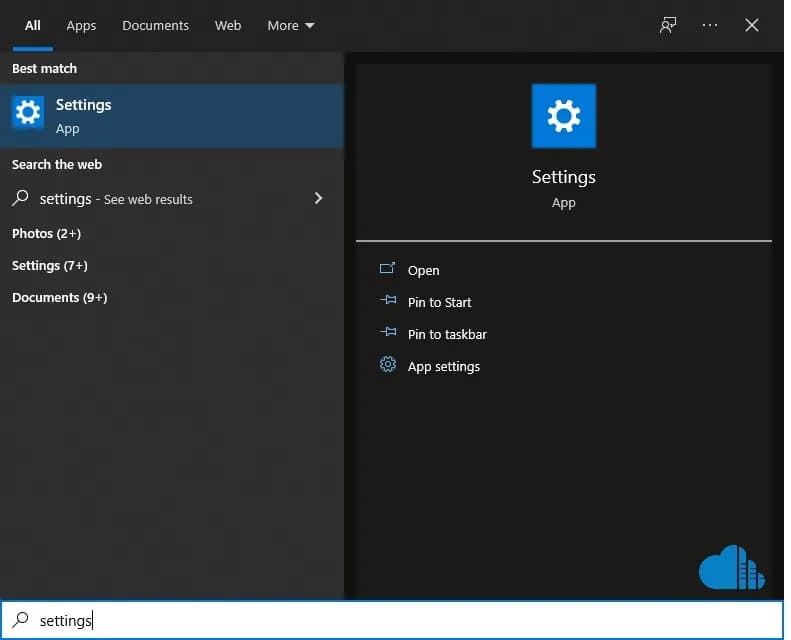Click the Settings gear icon in best match
Screen dimensions: 791x640
[28, 112]
